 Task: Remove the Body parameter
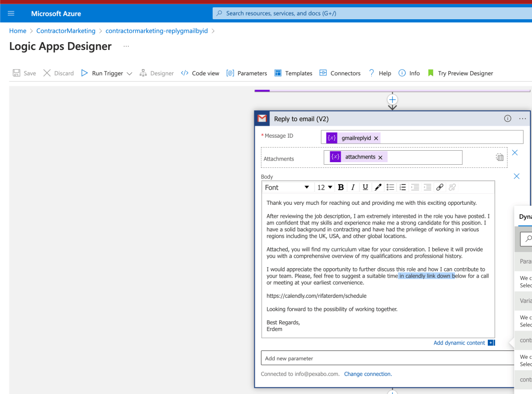516,176
